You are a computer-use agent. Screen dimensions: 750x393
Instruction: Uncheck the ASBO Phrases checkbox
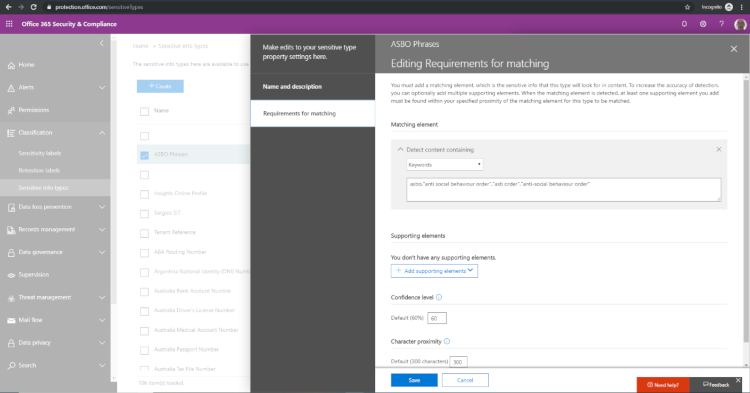coord(144,155)
